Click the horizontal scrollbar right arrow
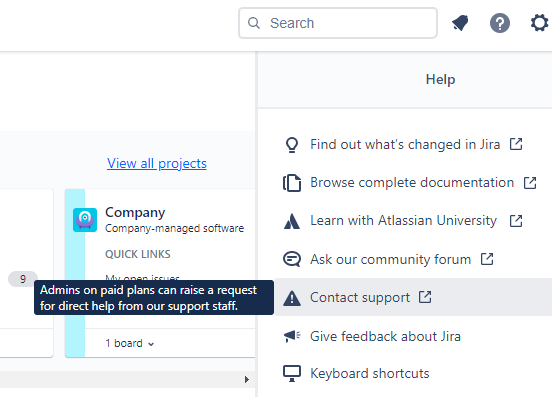Viewport: 552px width, 397px height. pos(247,379)
